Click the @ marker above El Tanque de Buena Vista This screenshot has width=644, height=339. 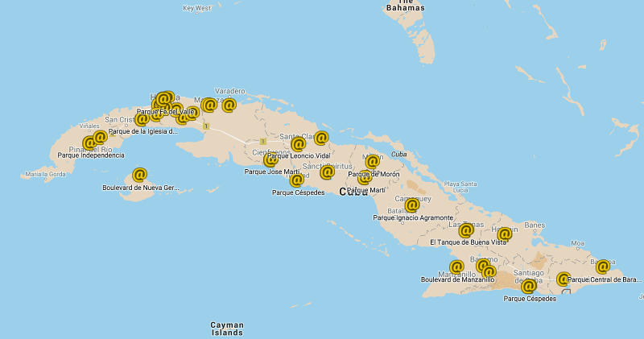coord(466,230)
